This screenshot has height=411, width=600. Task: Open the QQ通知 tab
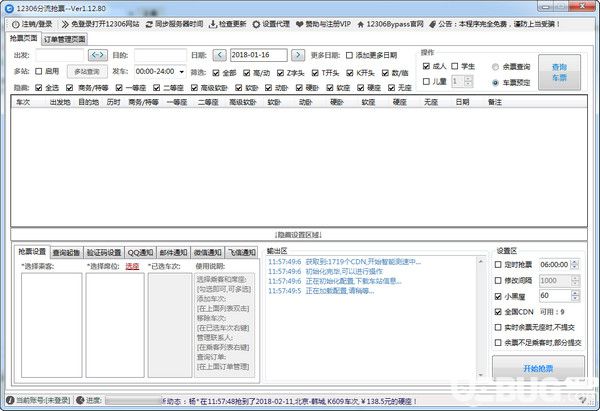[140, 253]
